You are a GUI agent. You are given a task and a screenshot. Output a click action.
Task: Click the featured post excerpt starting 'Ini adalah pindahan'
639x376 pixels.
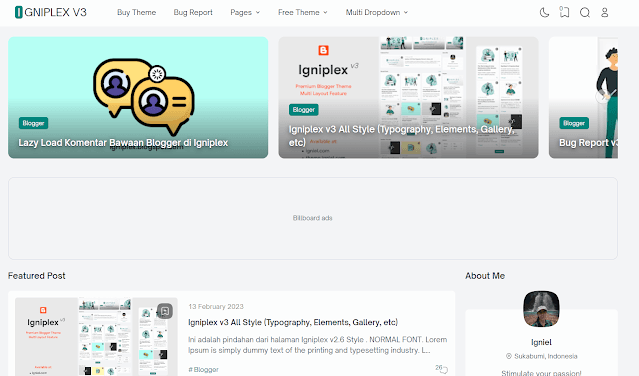pos(317,345)
